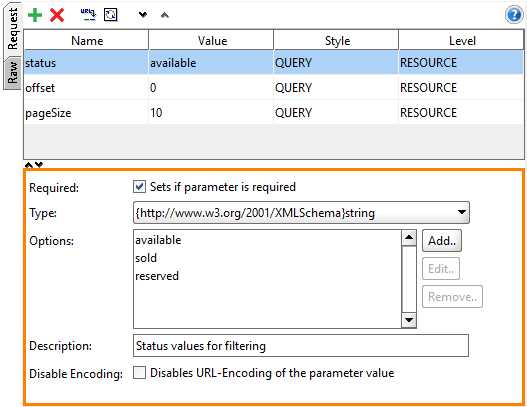Collapse details pane with small up arrow
This screenshot has height=407, width=527.
(x=29, y=165)
